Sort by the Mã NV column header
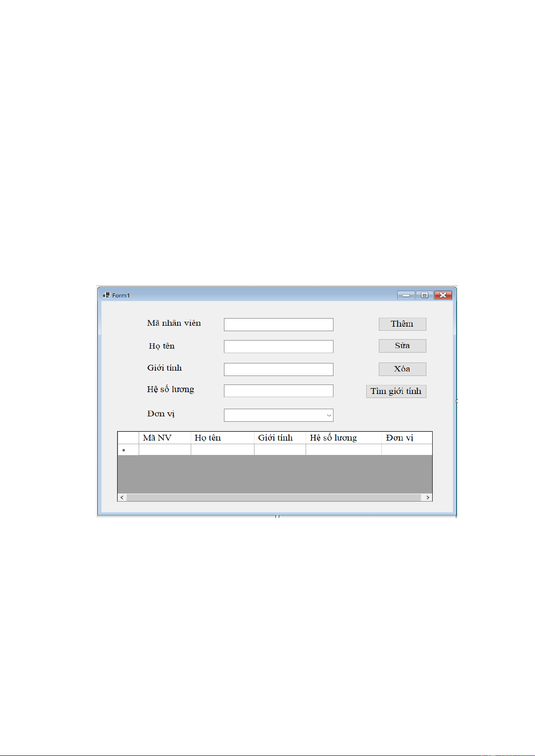 [164, 438]
